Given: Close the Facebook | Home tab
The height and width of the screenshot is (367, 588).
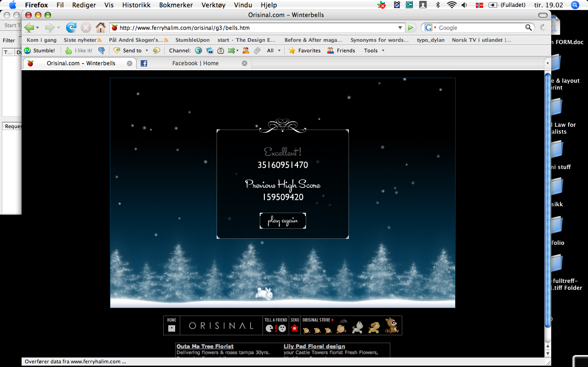Looking at the screenshot, I should [x=245, y=63].
